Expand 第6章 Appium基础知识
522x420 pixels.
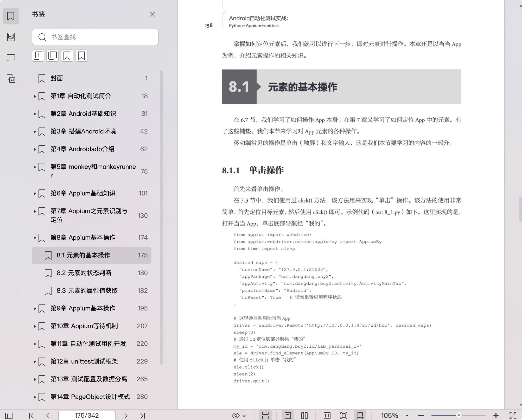[x=35, y=193]
